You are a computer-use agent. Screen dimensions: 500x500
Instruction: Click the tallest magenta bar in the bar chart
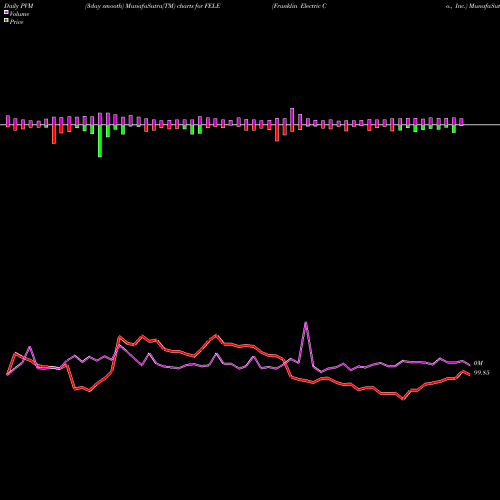click(x=292, y=116)
